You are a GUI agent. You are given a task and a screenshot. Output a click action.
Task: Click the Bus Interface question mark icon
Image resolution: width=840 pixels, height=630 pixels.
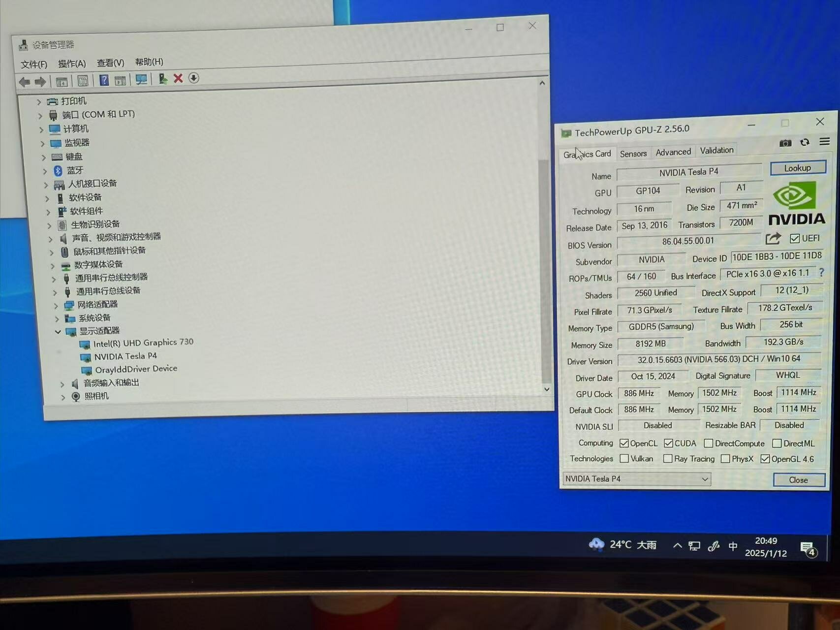pyautogui.click(x=821, y=272)
